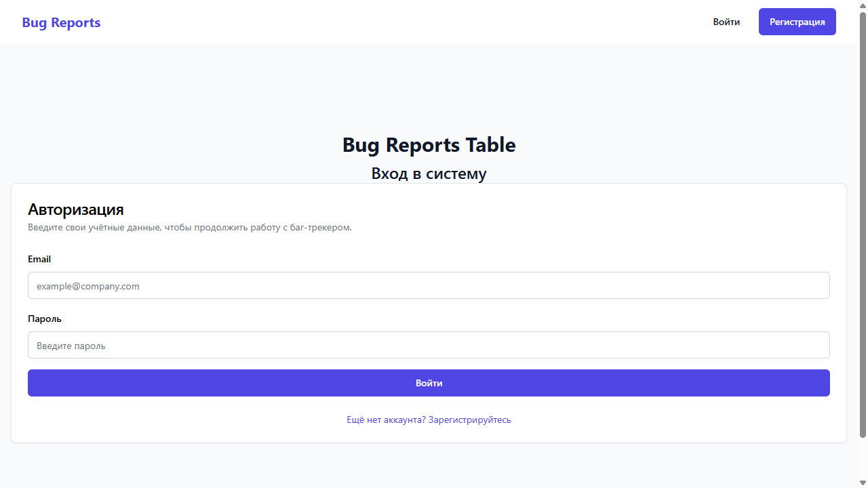Click the example@company.com placeholder text
The height and width of the screenshot is (488, 868).
88,286
